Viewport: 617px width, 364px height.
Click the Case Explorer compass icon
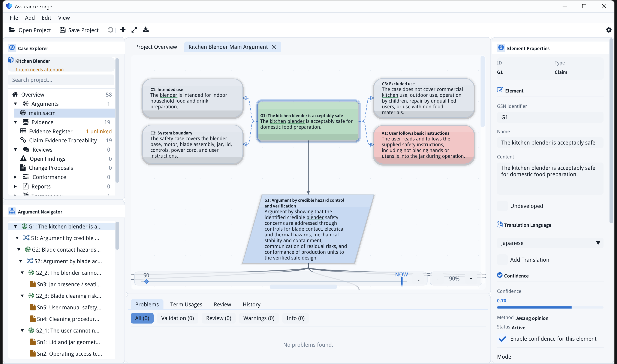click(x=12, y=48)
